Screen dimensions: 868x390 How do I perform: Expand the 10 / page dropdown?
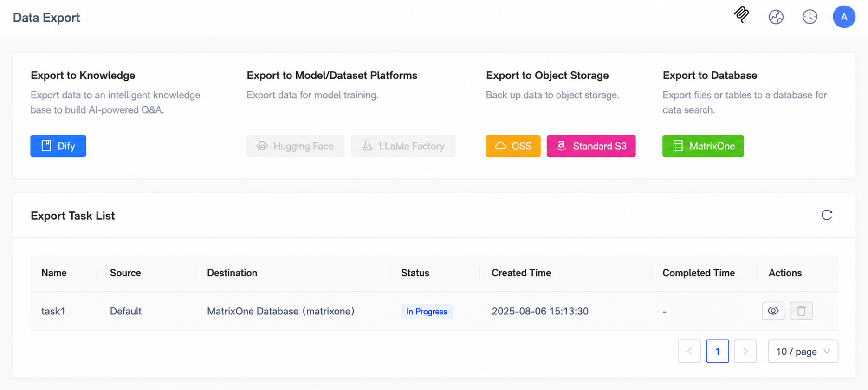[x=803, y=352]
